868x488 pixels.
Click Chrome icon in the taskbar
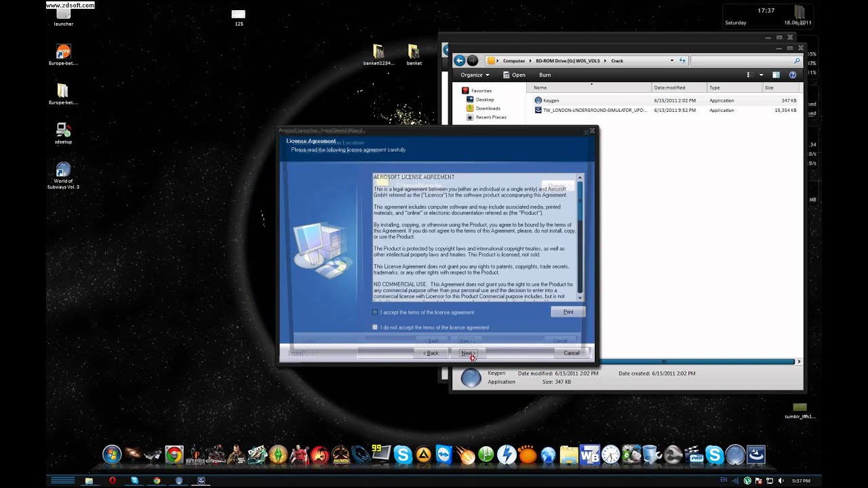pyautogui.click(x=157, y=481)
